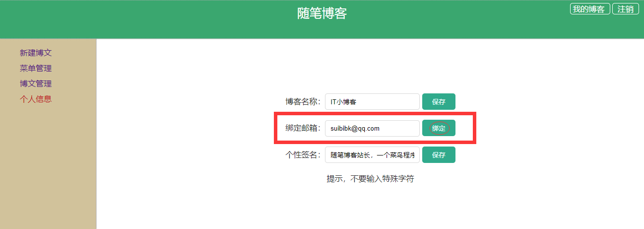Viewport: 644px width, 229px height.
Task: Click the 注销 logout button
Action: click(626, 9)
